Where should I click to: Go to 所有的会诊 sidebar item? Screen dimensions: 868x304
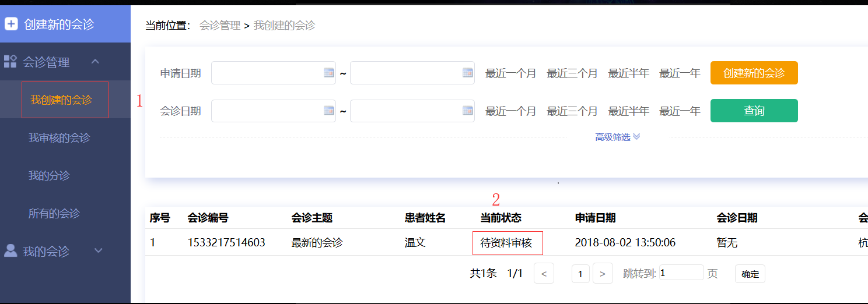click(x=54, y=213)
